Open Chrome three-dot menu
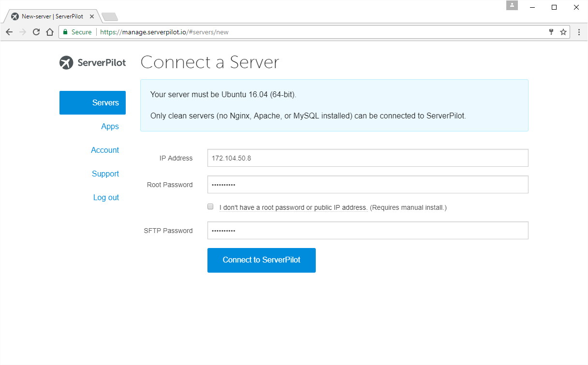The image size is (588, 365). pos(579,32)
